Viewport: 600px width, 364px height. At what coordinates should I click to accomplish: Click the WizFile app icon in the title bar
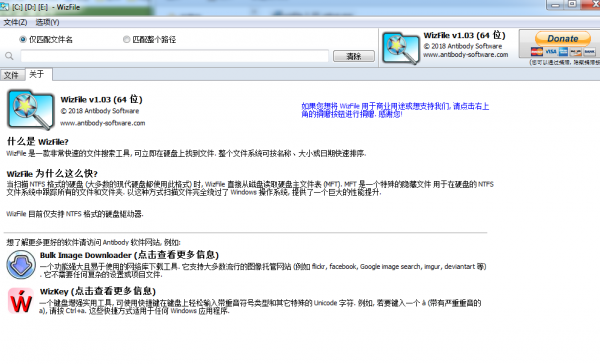coord(5,6)
